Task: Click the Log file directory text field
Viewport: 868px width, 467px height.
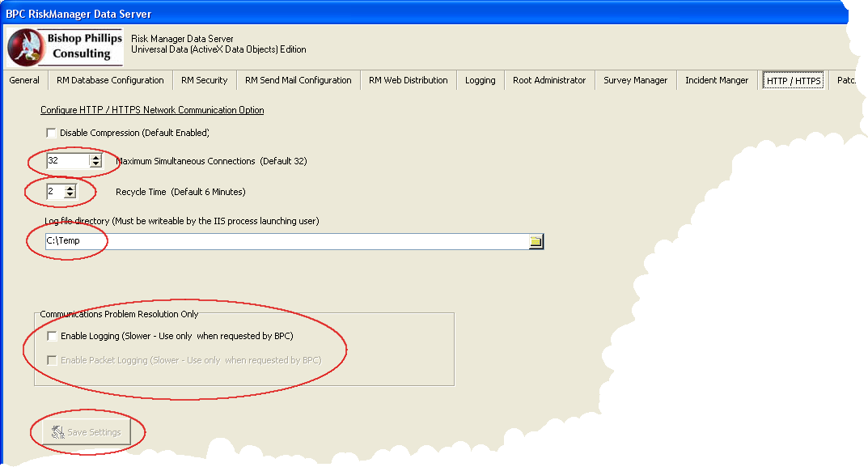Action: tap(283, 241)
